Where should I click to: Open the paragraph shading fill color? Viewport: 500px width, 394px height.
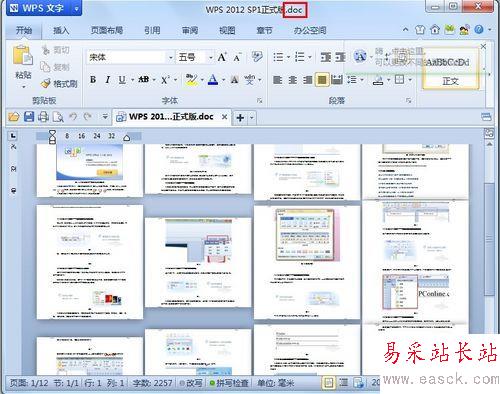pos(378,80)
